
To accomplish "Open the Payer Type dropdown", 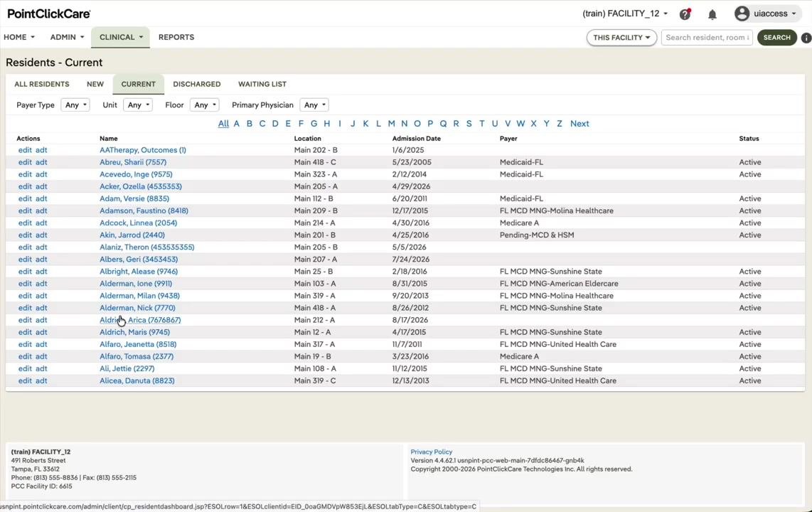I will pos(75,105).
